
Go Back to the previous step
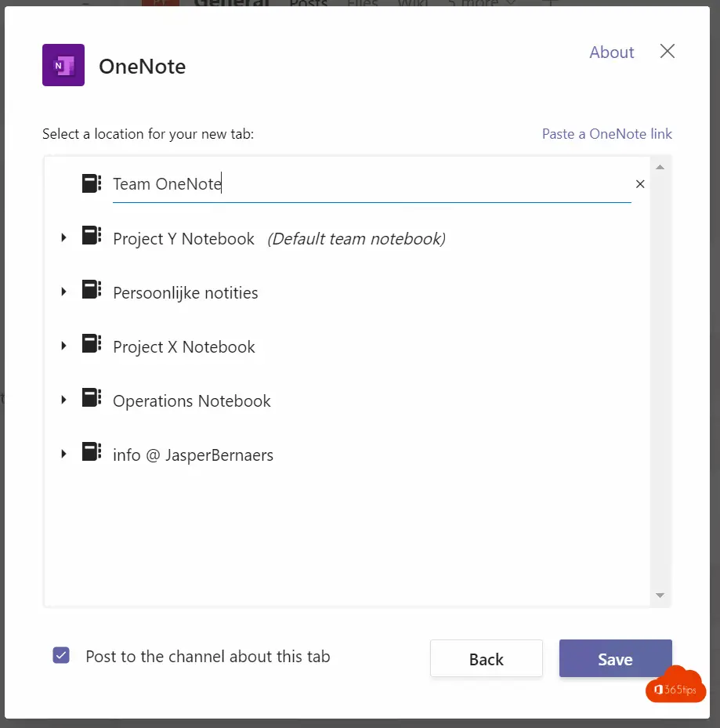pyautogui.click(x=486, y=658)
